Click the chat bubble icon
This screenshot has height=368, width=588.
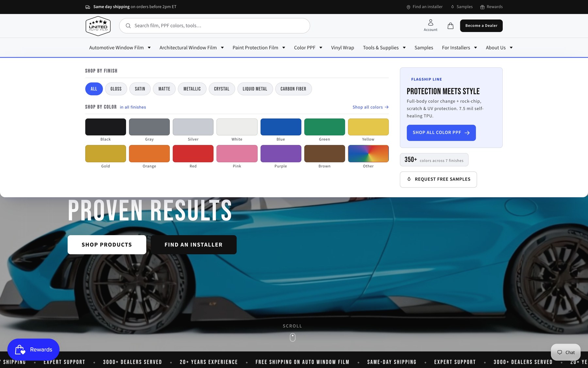[x=560, y=352]
